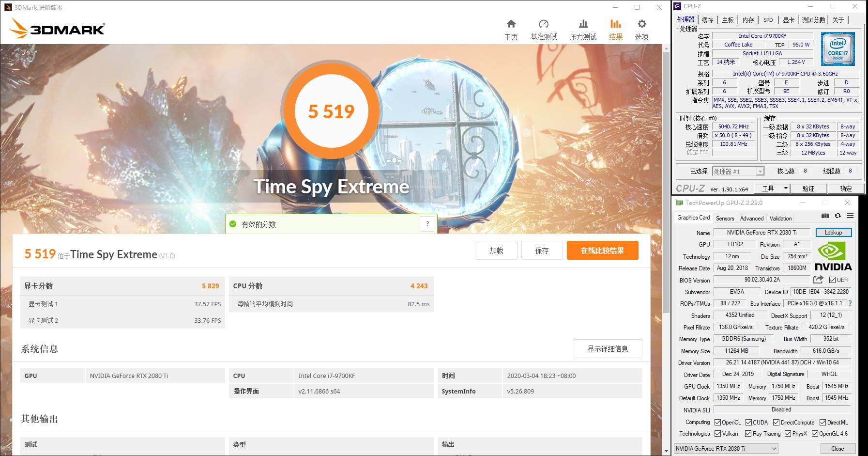868x456 pixels.
Task: Open the Validation tab in GPU-Z
Action: pyautogui.click(x=780, y=219)
